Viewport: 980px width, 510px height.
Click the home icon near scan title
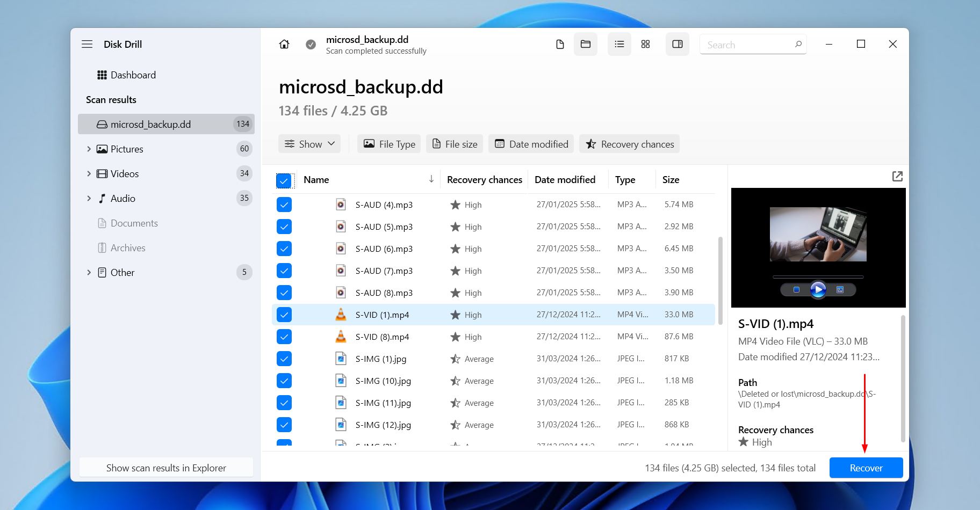[284, 44]
